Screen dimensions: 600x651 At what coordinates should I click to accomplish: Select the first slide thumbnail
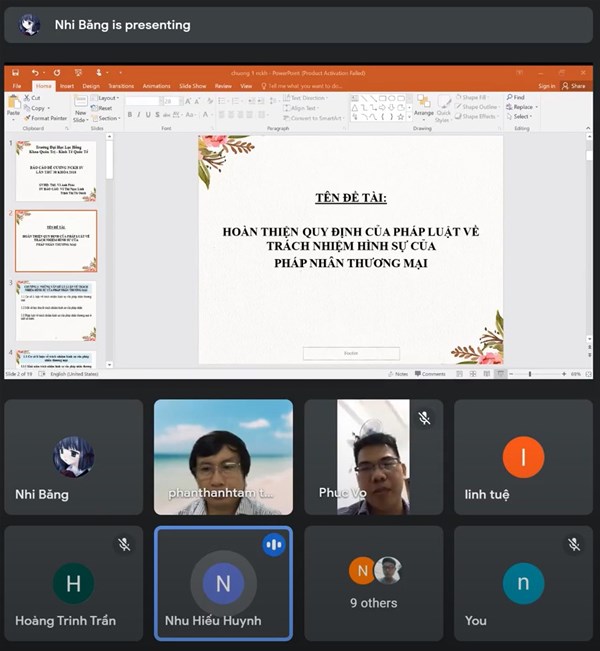56,170
